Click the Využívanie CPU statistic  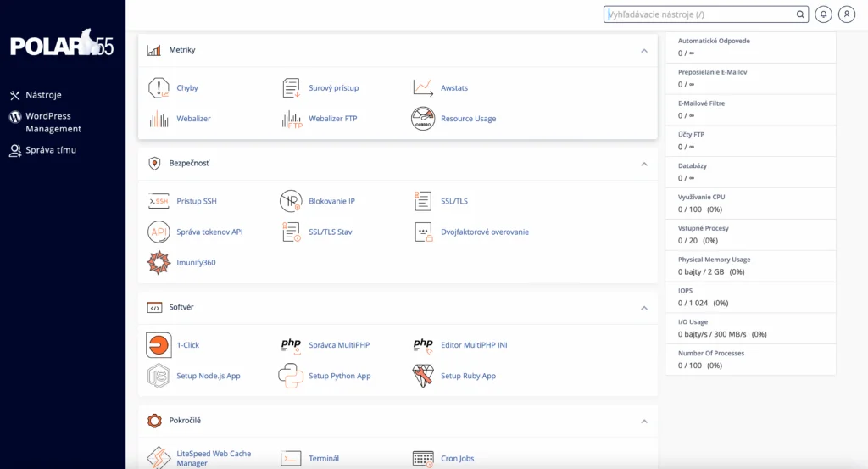750,204
